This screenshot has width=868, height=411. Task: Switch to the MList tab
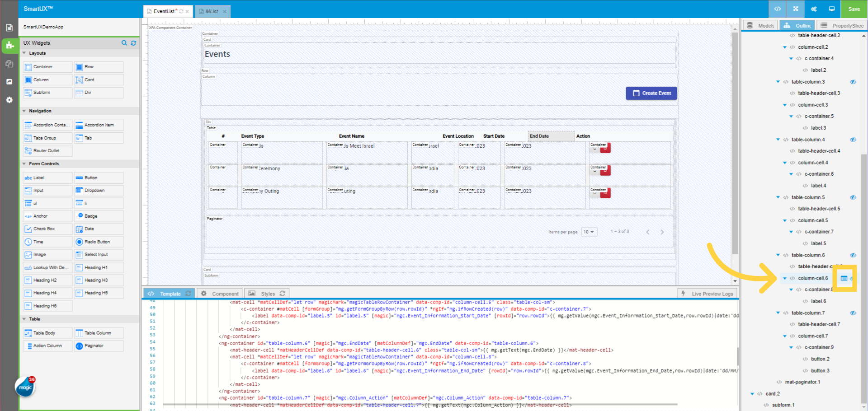[x=211, y=11]
